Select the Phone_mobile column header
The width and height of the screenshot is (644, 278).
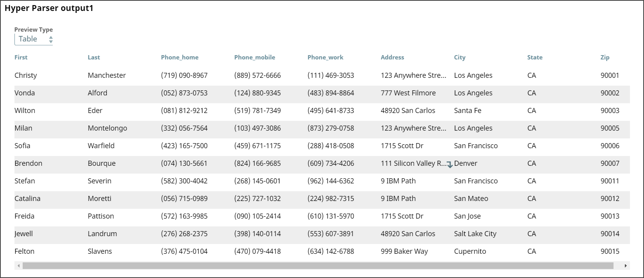click(x=255, y=57)
